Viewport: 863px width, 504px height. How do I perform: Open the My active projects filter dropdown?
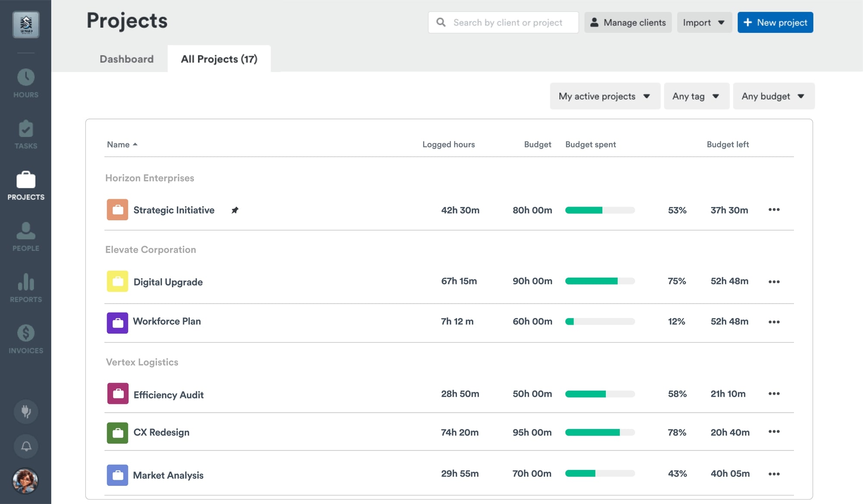point(604,96)
